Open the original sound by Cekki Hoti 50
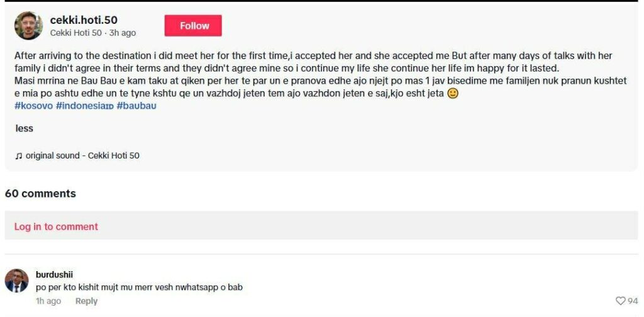The image size is (644, 317). point(82,155)
